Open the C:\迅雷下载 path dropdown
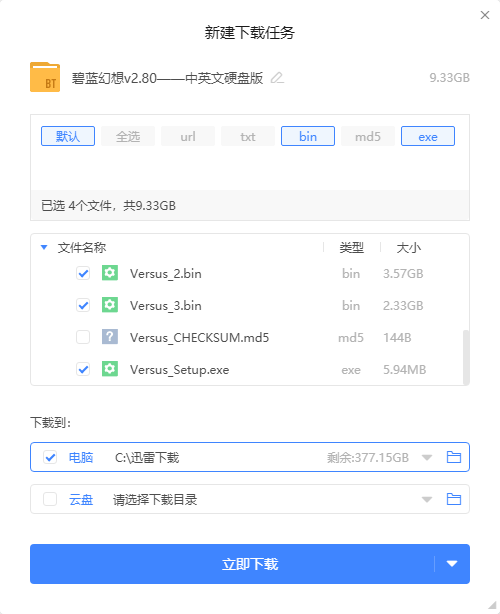 [x=427, y=457]
